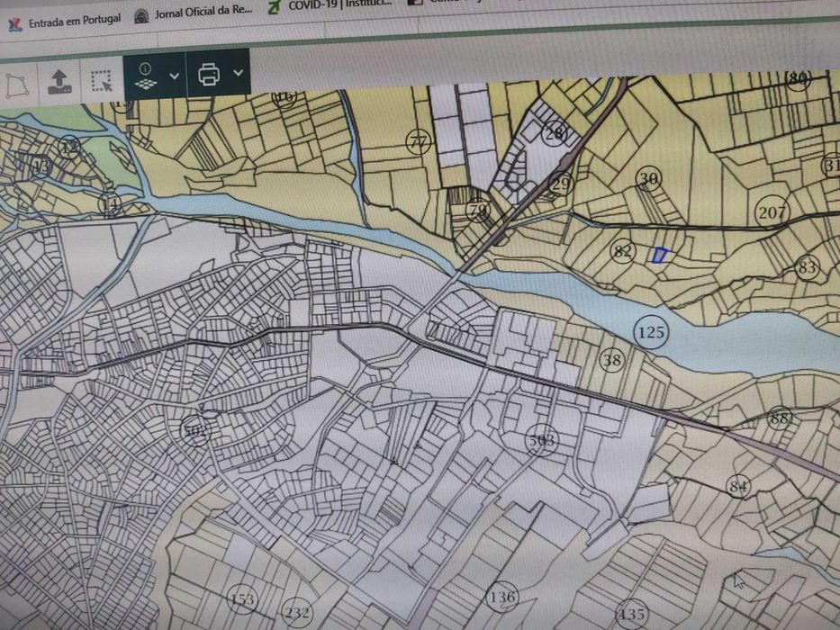The height and width of the screenshot is (630, 840).
Task: Click the printer icon
Action: pos(209,74)
